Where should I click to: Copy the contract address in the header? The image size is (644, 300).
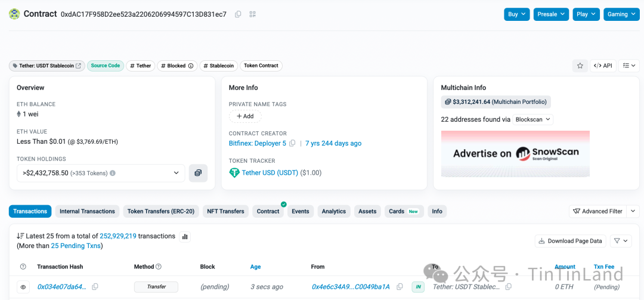238,14
